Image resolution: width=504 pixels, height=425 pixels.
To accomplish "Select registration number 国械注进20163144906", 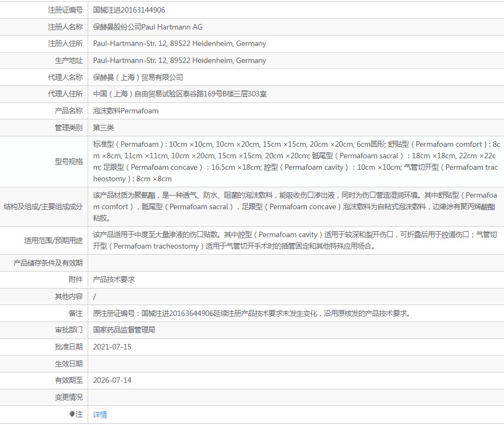I will point(129,10).
